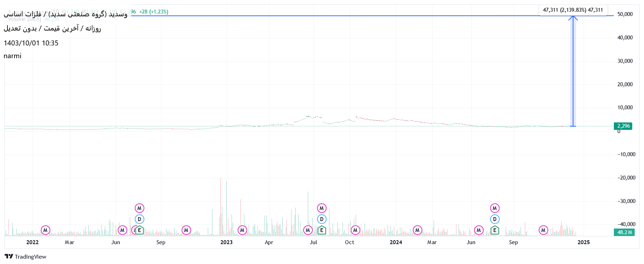Click the D dividend marker in July 2023
644x264 pixels.
(322, 219)
